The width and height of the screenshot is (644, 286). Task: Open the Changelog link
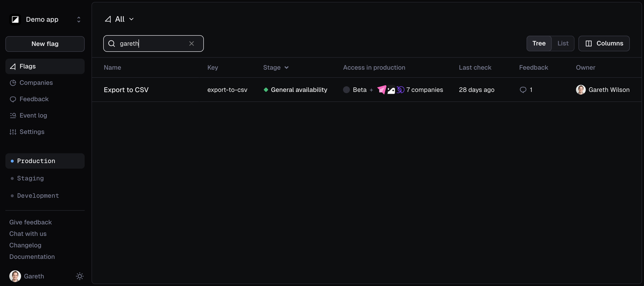25,245
